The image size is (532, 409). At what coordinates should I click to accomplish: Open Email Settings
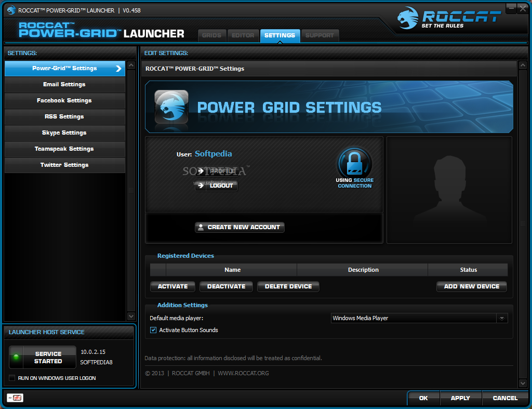[x=65, y=84]
